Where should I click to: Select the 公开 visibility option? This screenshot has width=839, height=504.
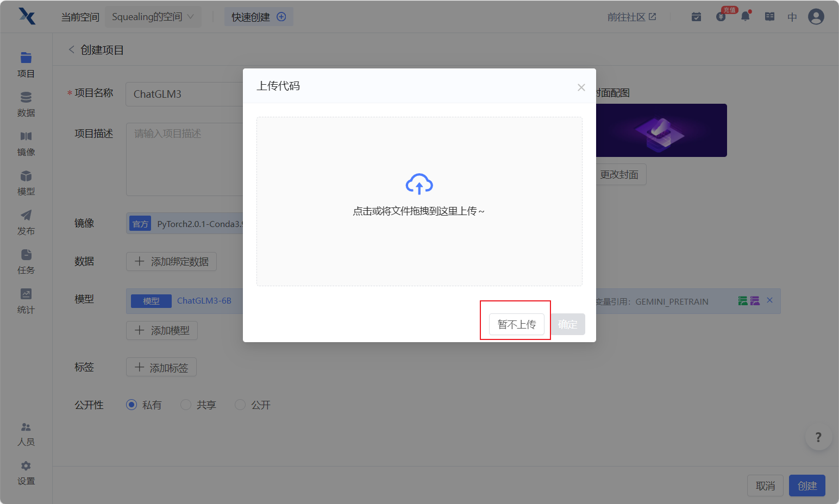(240, 405)
